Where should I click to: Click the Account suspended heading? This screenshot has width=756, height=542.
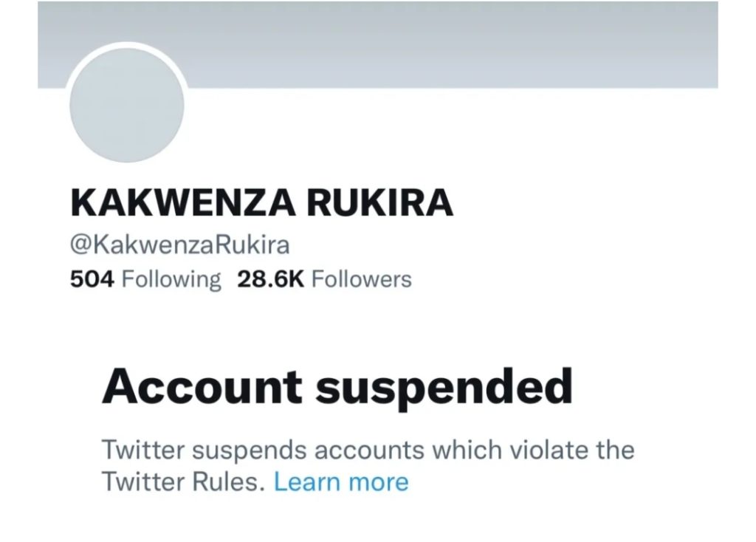coord(337,385)
